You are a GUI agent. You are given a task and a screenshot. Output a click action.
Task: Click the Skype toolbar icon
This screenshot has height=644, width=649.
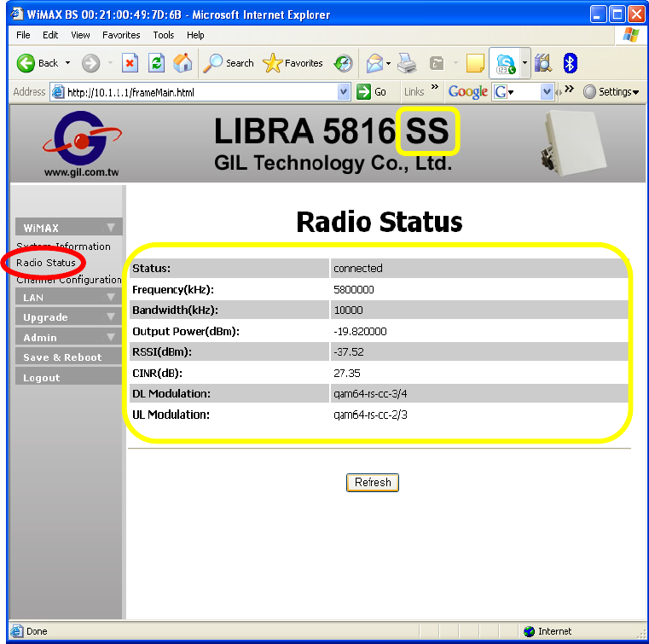506,64
